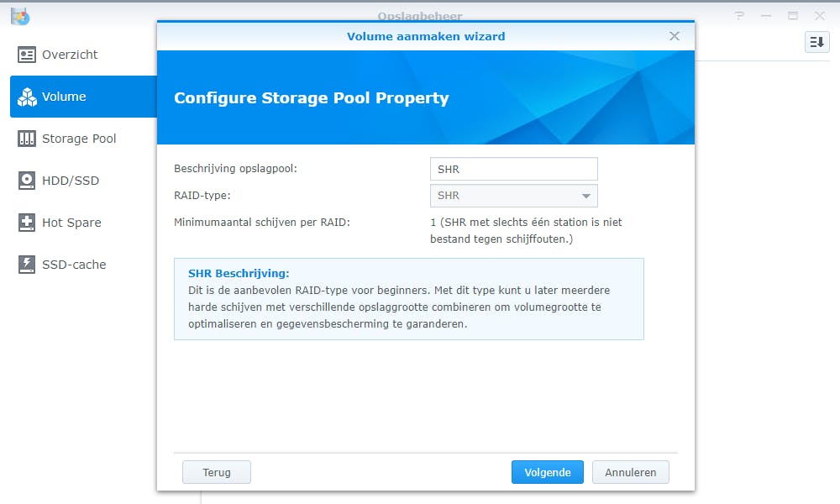The width and height of the screenshot is (840, 504).
Task: Open the Overzicht section
Action: tap(70, 55)
